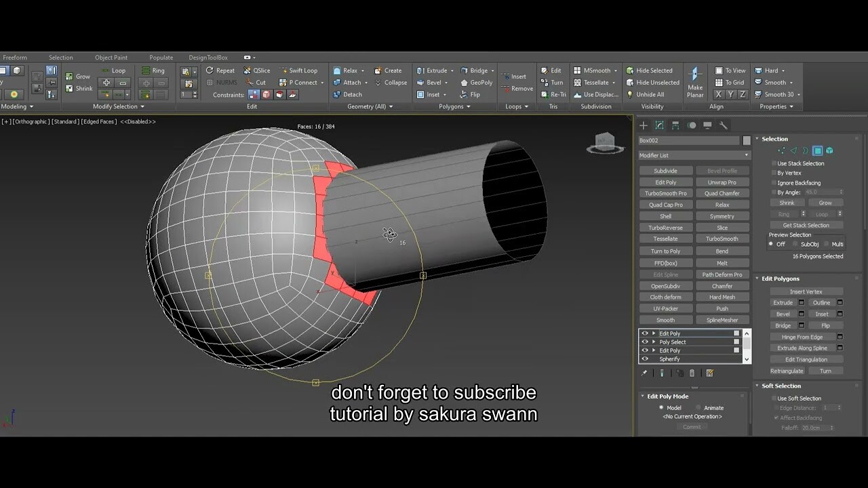The image size is (868, 488).
Task: Toggle visibility of the Poly Select modifier
Action: click(646, 342)
